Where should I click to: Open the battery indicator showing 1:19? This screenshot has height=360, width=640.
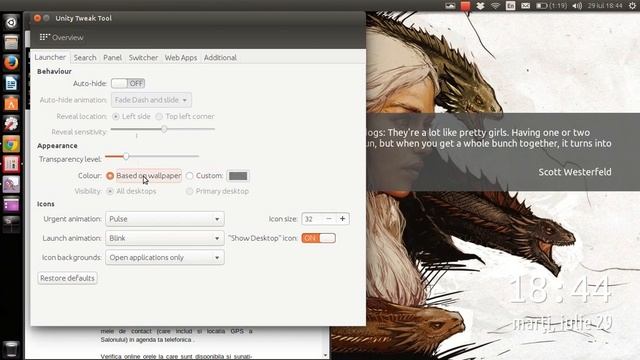click(x=551, y=6)
